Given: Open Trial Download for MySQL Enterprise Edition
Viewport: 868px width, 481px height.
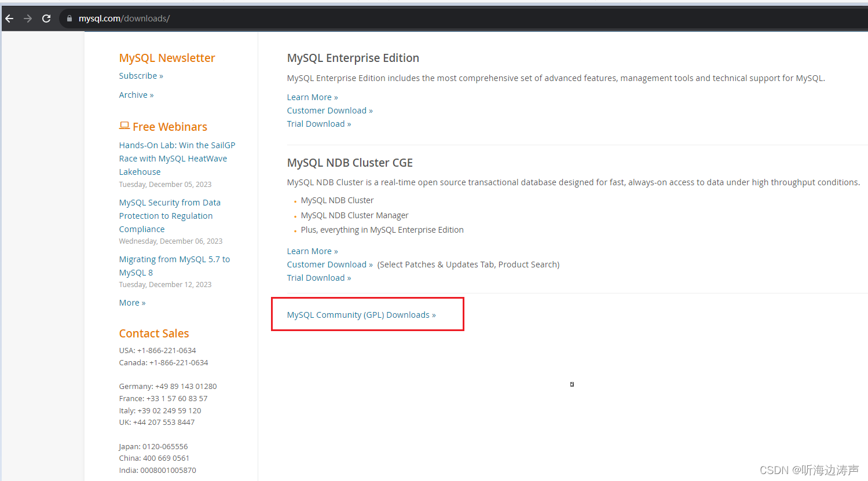Looking at the screenshot, I should coord(318,123).
